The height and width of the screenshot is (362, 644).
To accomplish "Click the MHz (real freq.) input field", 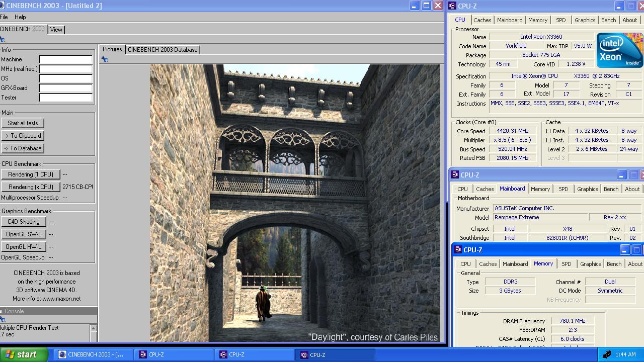I will pos(66,69).
